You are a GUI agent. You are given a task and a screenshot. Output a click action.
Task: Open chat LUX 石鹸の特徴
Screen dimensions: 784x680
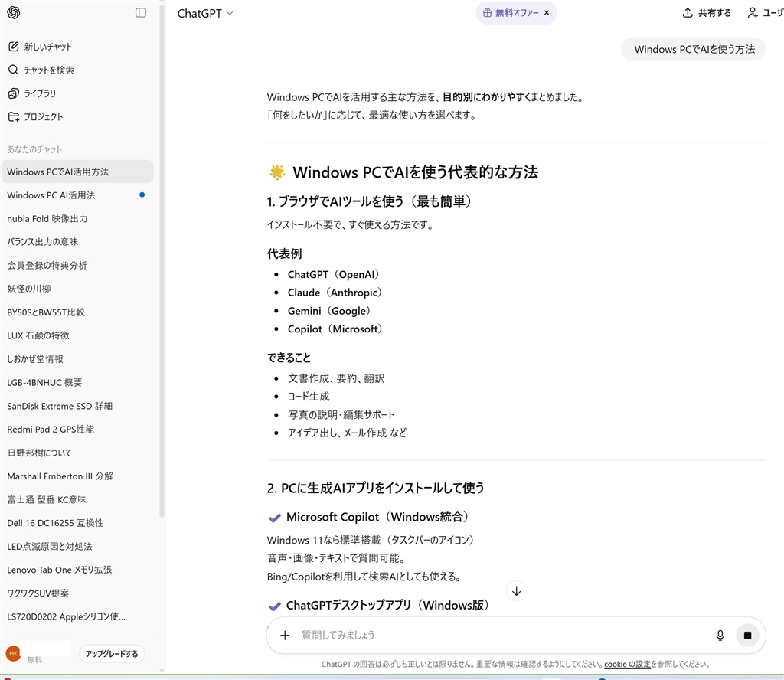[77, 335]
